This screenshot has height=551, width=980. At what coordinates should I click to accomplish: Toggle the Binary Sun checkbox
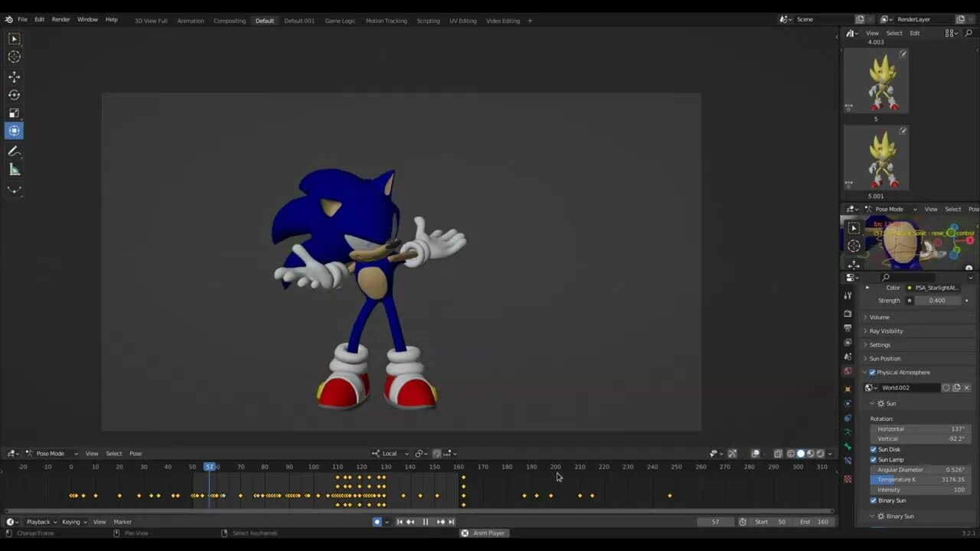[874, 500]
